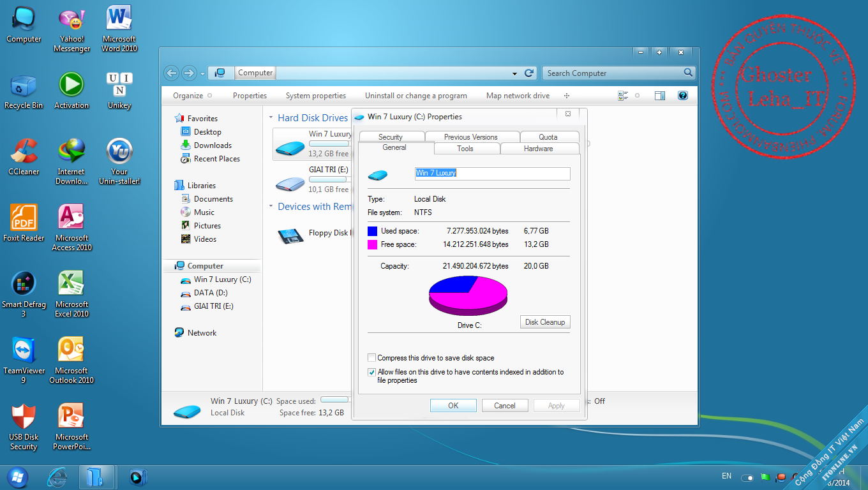Click Uninstall or change a program
Screen dimensions: 868x490
(x=416, y=96)
